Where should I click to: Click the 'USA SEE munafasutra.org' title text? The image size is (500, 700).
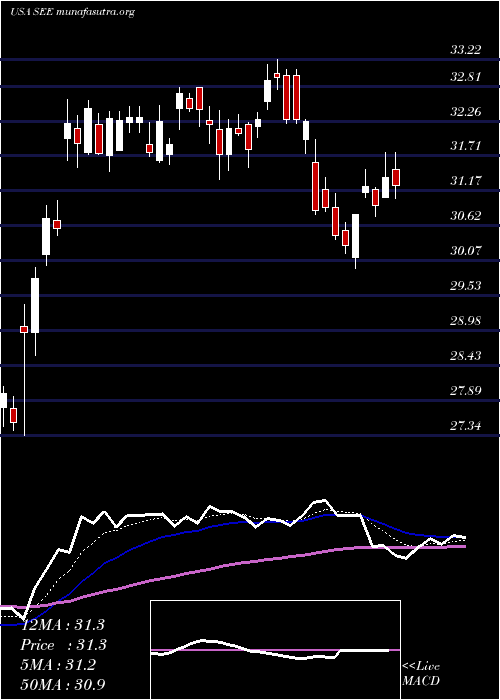tap(72, 12)
